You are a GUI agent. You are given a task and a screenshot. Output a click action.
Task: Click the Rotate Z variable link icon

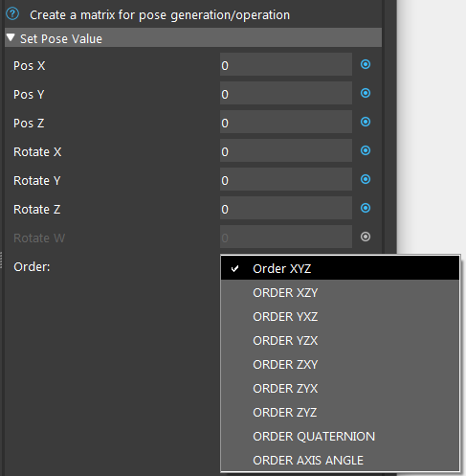(x=366, y=208)
